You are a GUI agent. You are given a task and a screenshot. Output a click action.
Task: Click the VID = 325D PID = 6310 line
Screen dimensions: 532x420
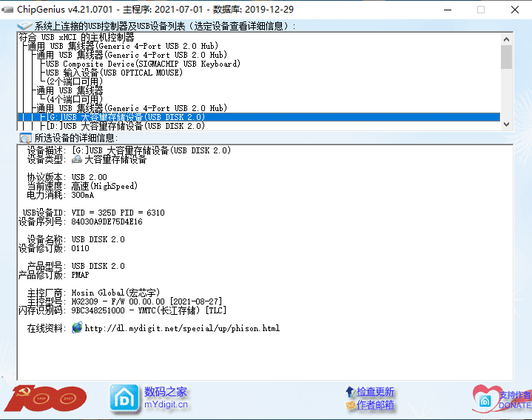(118, 213)
